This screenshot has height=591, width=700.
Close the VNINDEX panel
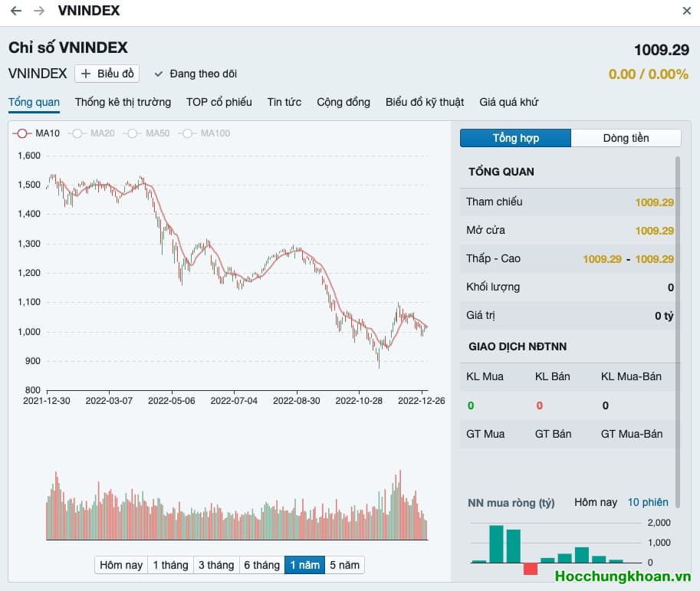click(x=686, y=11)
